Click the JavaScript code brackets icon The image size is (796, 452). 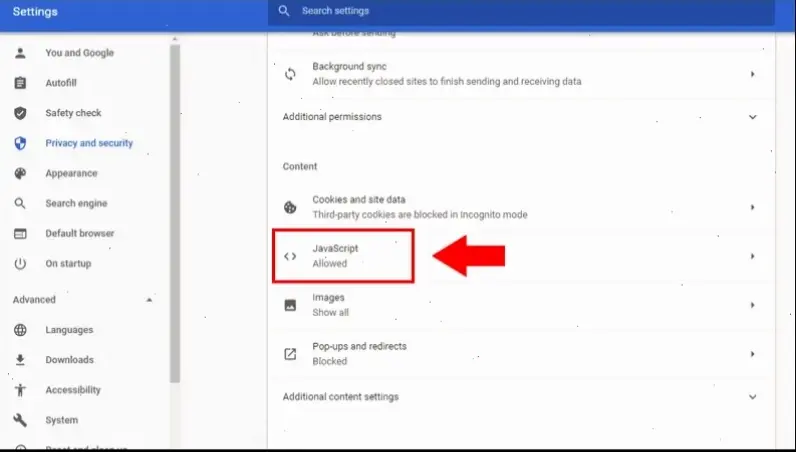click(290, 256)
